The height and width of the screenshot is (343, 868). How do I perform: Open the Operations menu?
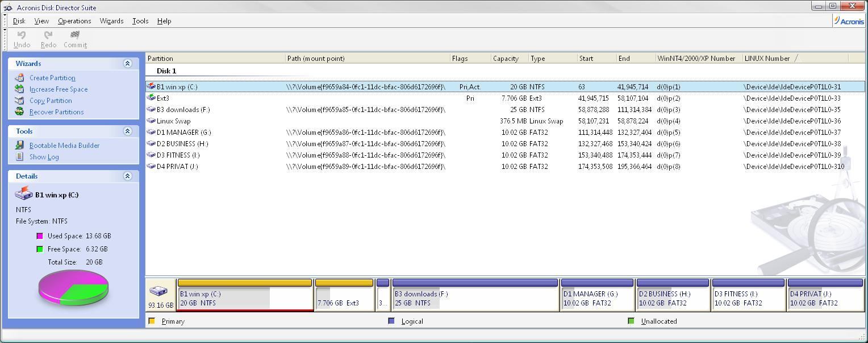pyautogui.click(x=74, y=21)
